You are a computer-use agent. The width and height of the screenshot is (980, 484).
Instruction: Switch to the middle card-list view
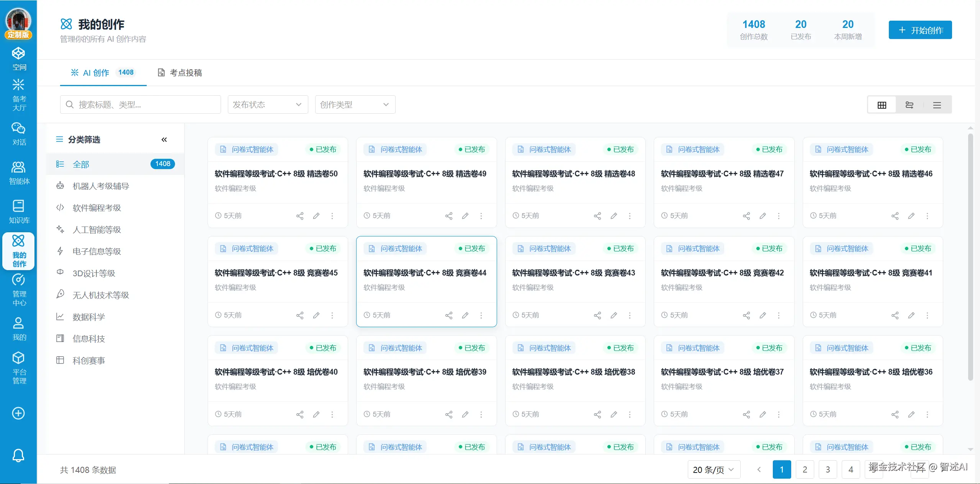point(909,105)
